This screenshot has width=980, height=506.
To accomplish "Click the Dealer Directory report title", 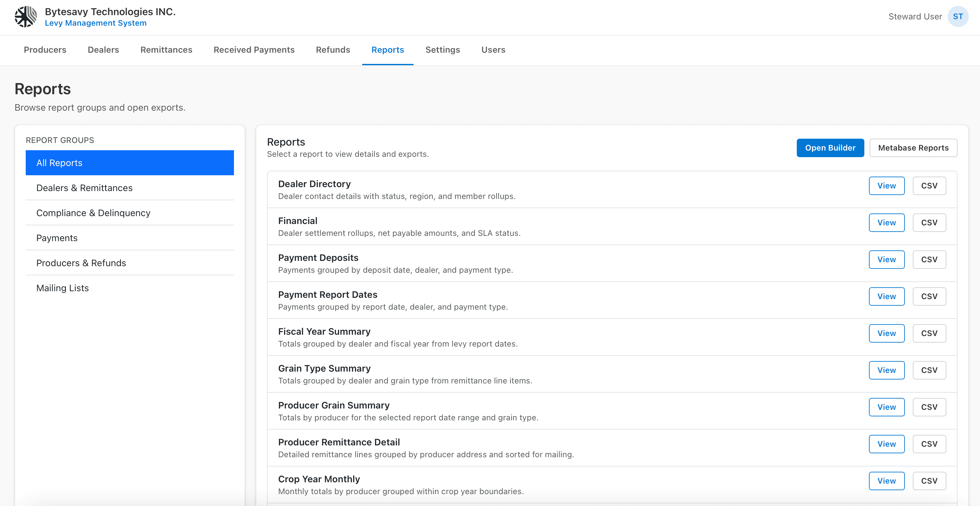I will (x=314, y=184).
